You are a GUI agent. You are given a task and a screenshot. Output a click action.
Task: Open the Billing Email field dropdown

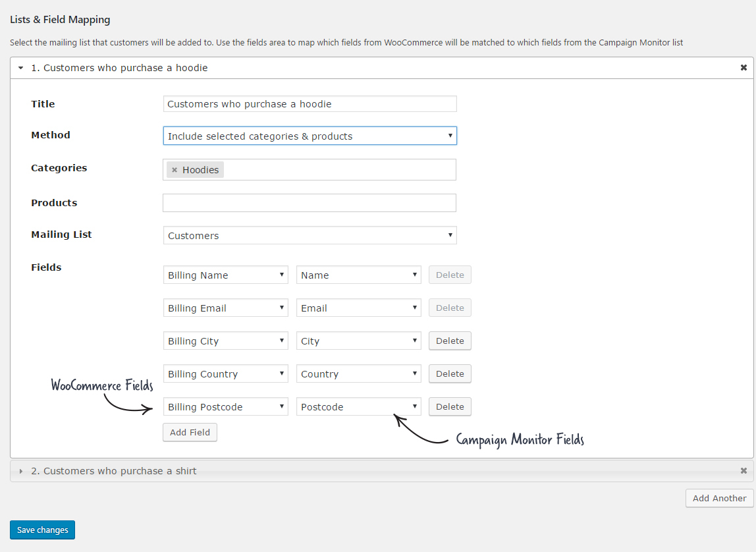(226, 308)
